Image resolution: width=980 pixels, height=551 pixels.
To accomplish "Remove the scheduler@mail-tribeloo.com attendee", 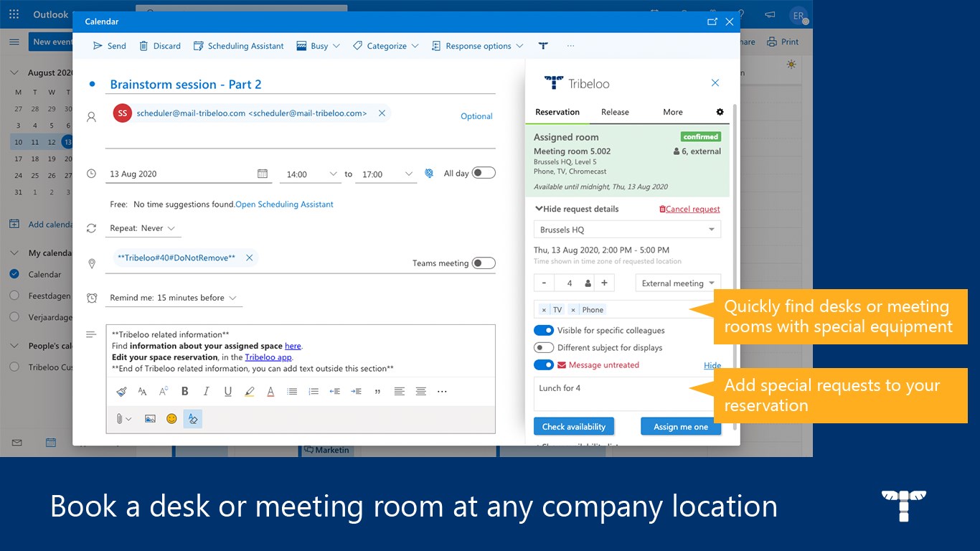I will [x=382, y=113].
